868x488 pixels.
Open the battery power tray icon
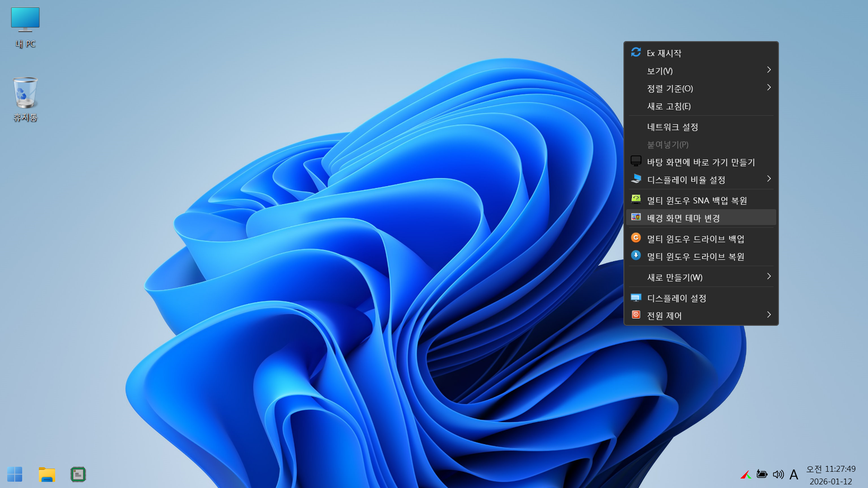(x=762, y=474)
